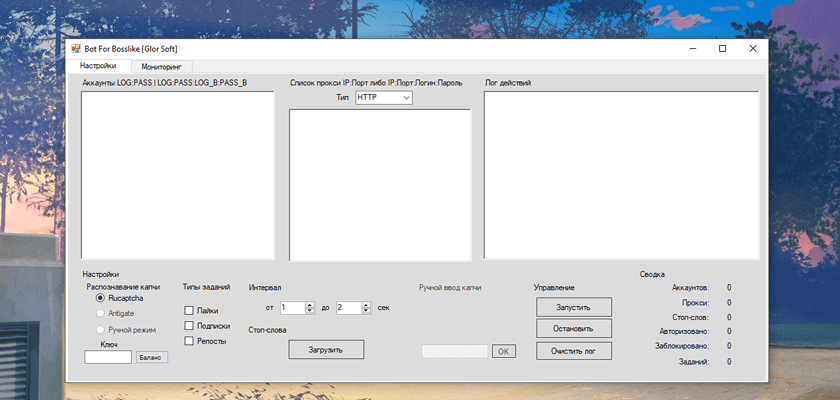Enable the Репосты checkbox
This screenshot has height=400, width=840.
pos(189,341)
